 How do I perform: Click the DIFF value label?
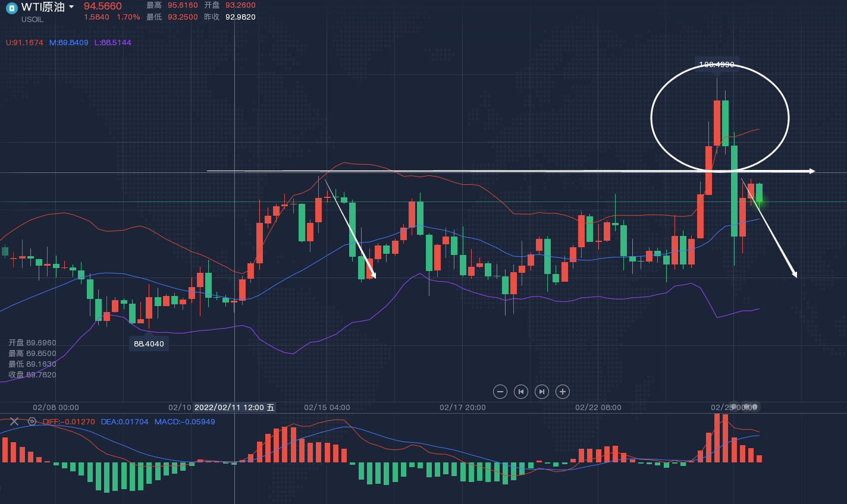click(x=68, y=422)
